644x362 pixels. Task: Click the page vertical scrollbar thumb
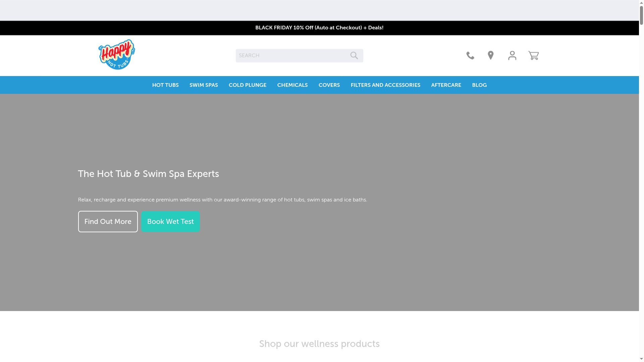pyautogui.click(x=641, y=15)
